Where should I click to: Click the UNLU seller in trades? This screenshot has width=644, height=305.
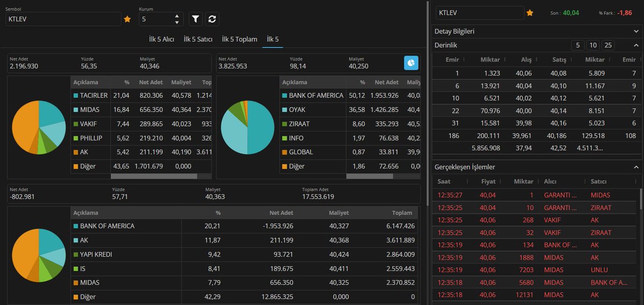point(599,270)
